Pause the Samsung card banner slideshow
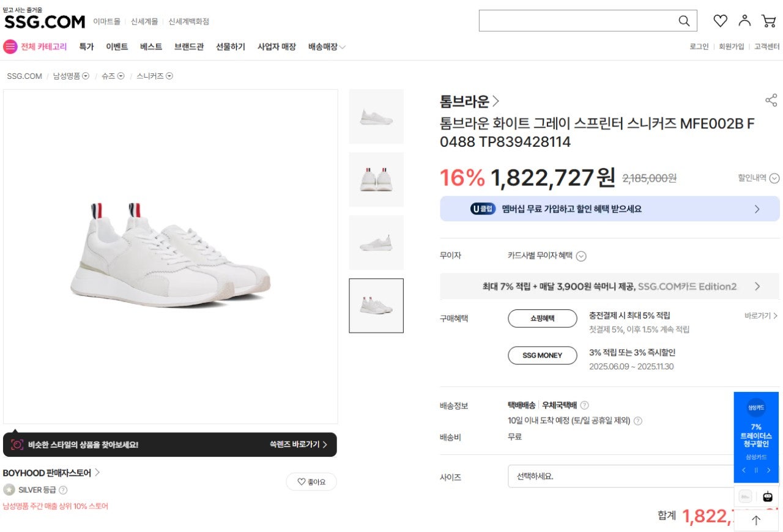This screenshot has width=783, height=532. [x=756, y=470]
